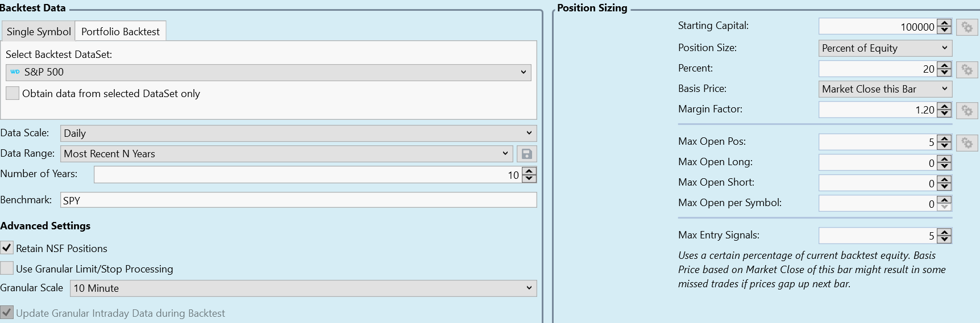Enable Use Granular Limit/Stop Processing
980x323 pixels.
(7, 269)
